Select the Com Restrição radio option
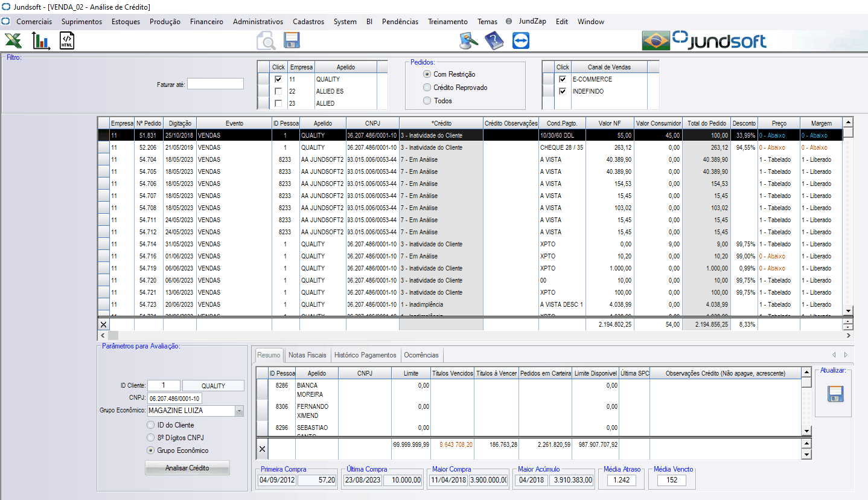Image resolution: width=868 pixels, height=500 pixels. (x=427, y=74)
